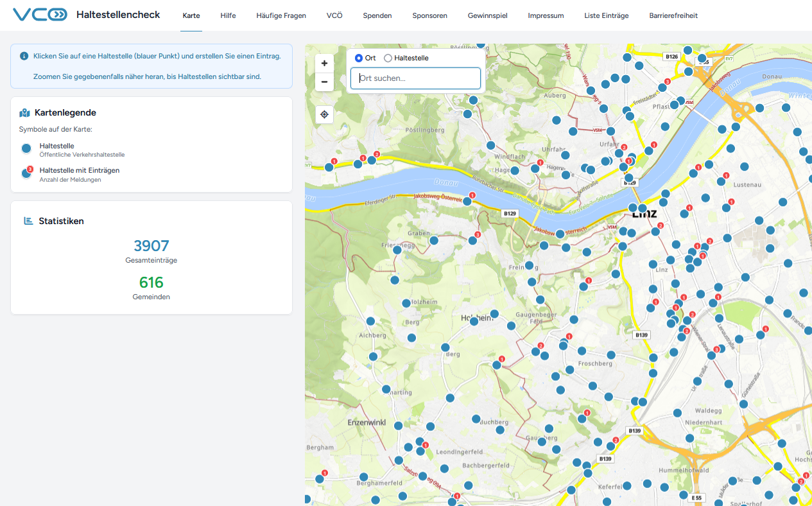Select the Ort radio button

point(359,58)
